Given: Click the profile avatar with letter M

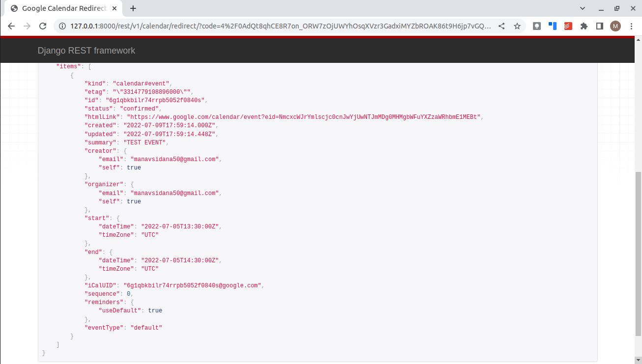Looking at the screenshot, I should tap(615, 26).
